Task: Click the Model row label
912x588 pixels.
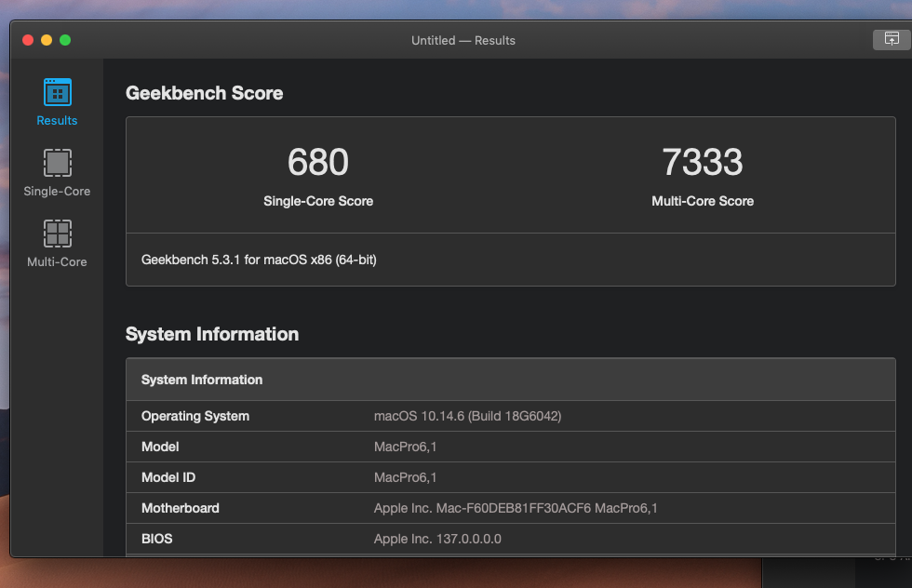Action: pyautogui.click(x=160, y=447)
